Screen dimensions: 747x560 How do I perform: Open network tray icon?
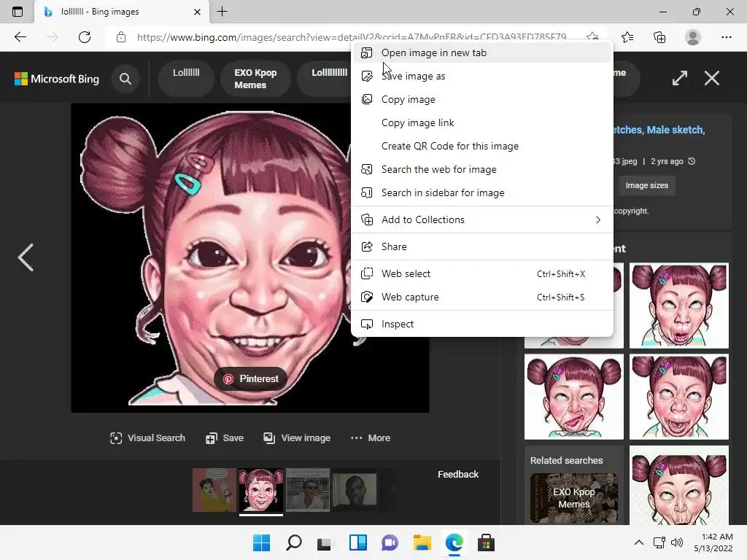[x=659, y=542]
